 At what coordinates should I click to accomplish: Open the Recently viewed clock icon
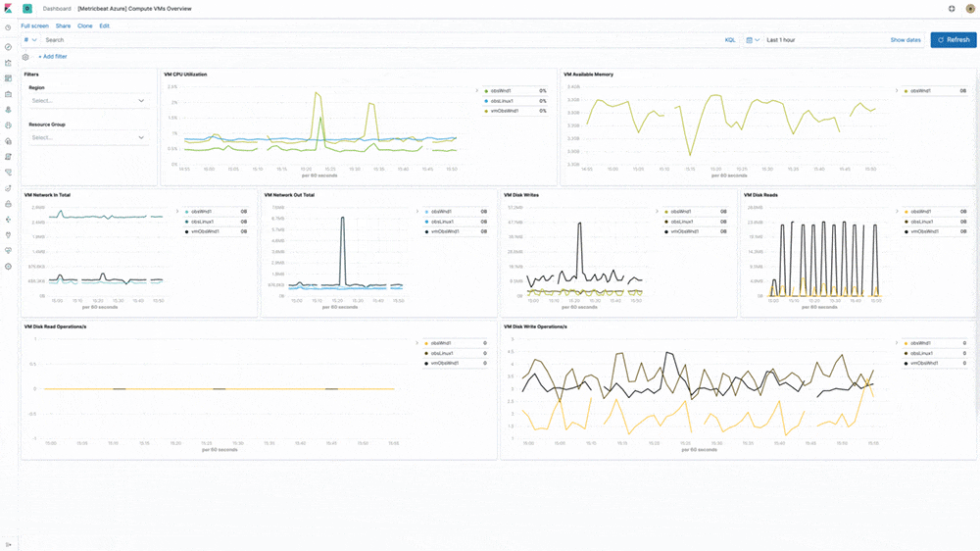point(8,27)
